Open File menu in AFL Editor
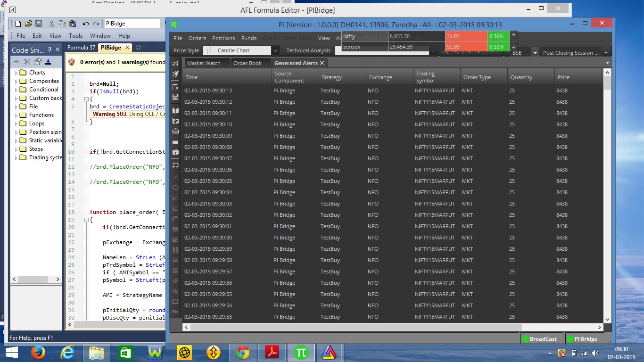Screen dimensions: 644x362 point(21,36)
